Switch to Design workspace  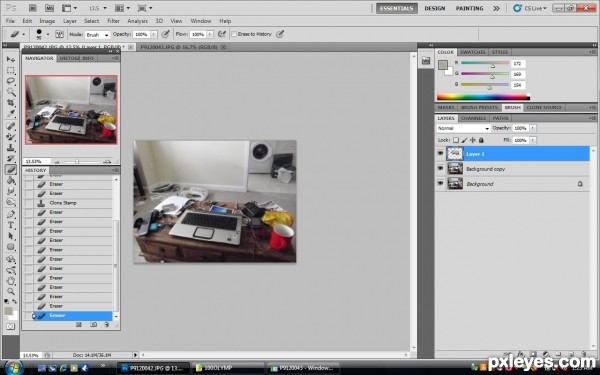(435, 8)
